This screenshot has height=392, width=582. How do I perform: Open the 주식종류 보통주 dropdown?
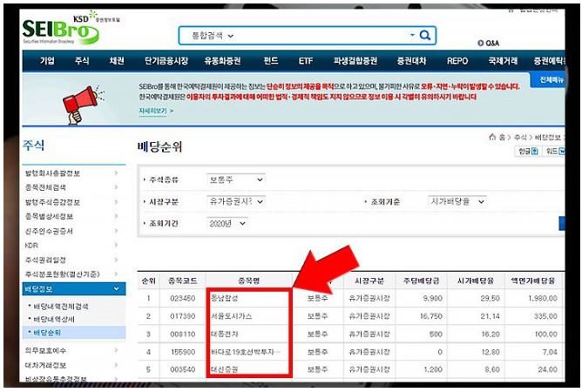236,179
